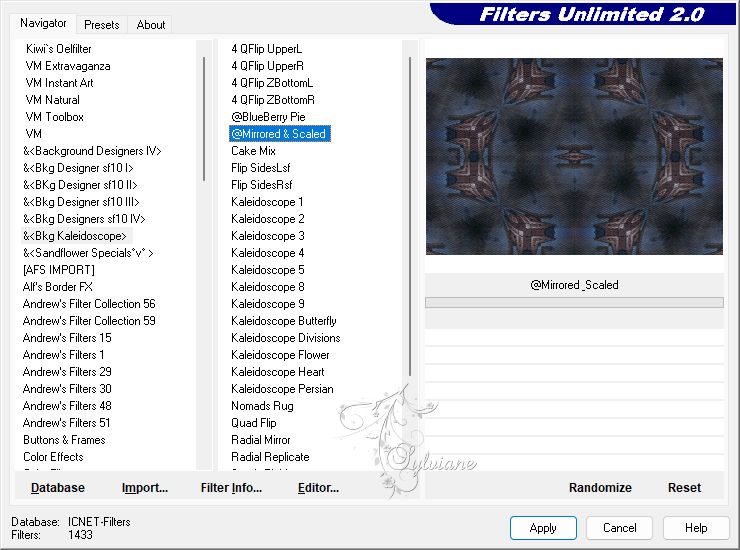Select Buttons & Frames category
740x550 pixels.
point(64,440)
